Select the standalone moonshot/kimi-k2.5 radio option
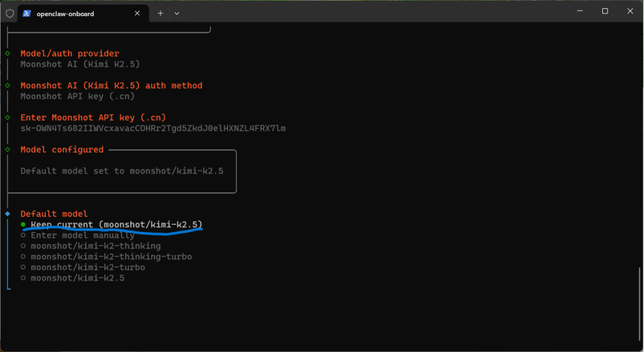 pyautogui.click(x=77, y=278)
